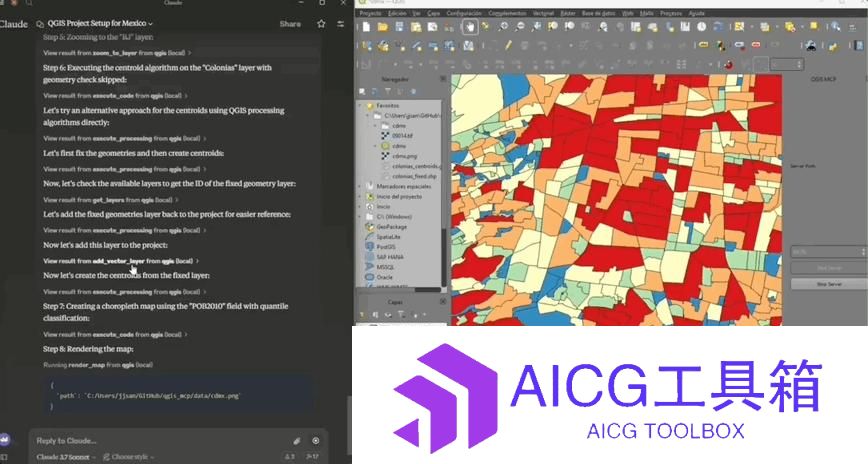Close the Capas panel
This screenshot has width=868, height=464.
(443, 302)
